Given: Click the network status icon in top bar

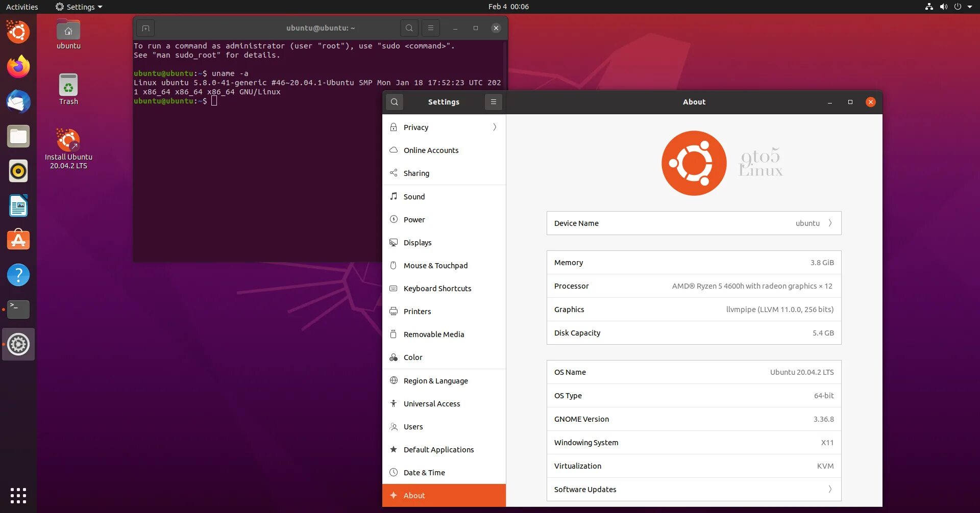Looking at the screenshot, I should pyautogui.click(x=929, y=7).
